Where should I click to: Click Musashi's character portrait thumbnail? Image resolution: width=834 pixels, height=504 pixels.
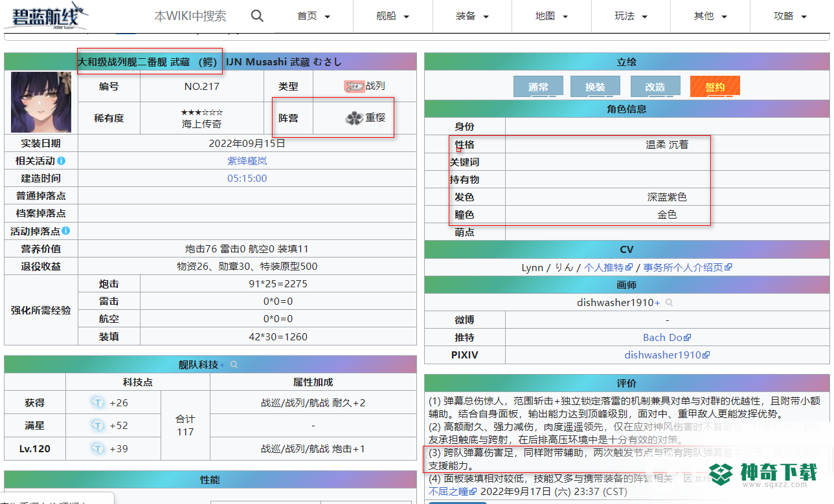pyautogui.click(x=41, y=102)
